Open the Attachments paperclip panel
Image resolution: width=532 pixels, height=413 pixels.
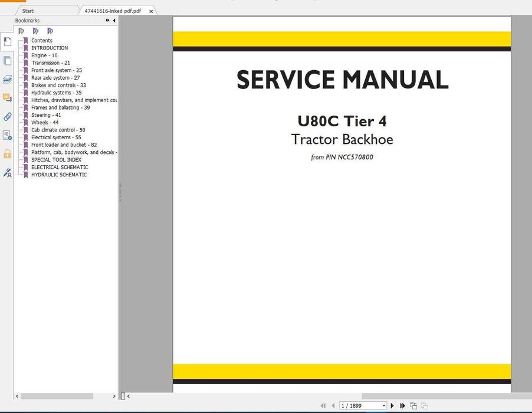7,117
